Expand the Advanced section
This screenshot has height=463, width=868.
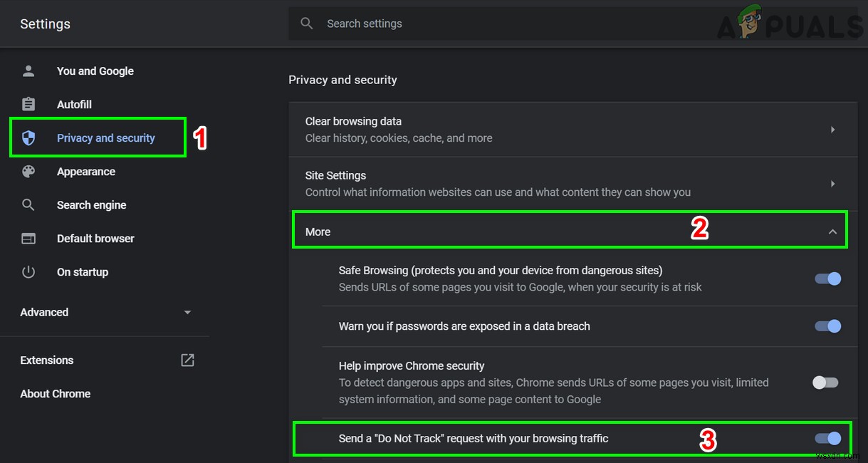tap(187, 312)
